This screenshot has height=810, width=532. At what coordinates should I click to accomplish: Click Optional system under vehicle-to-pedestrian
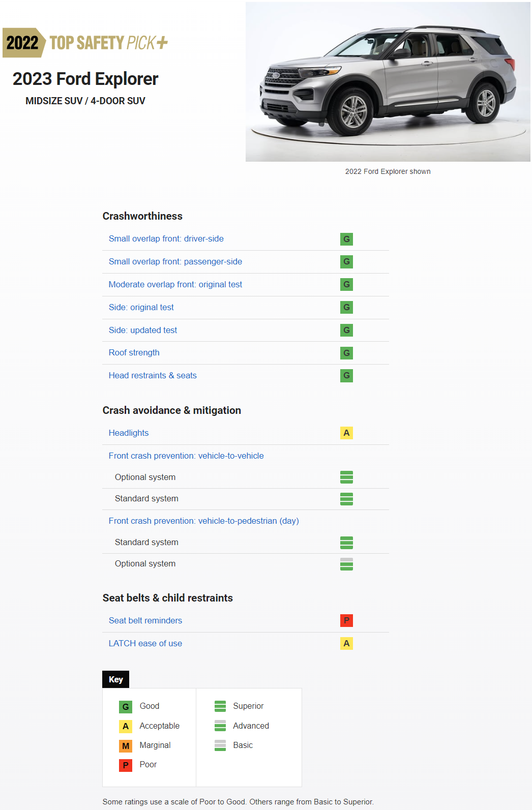[145, 564]
